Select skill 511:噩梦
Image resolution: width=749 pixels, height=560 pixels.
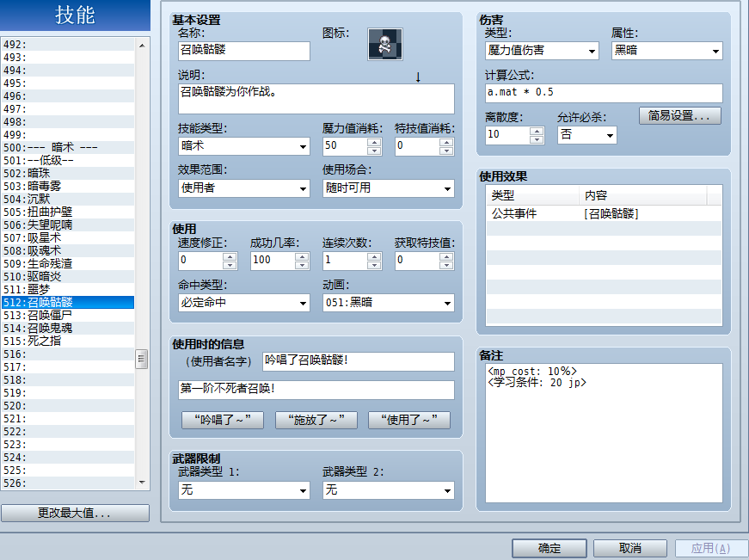pos(68,290)
